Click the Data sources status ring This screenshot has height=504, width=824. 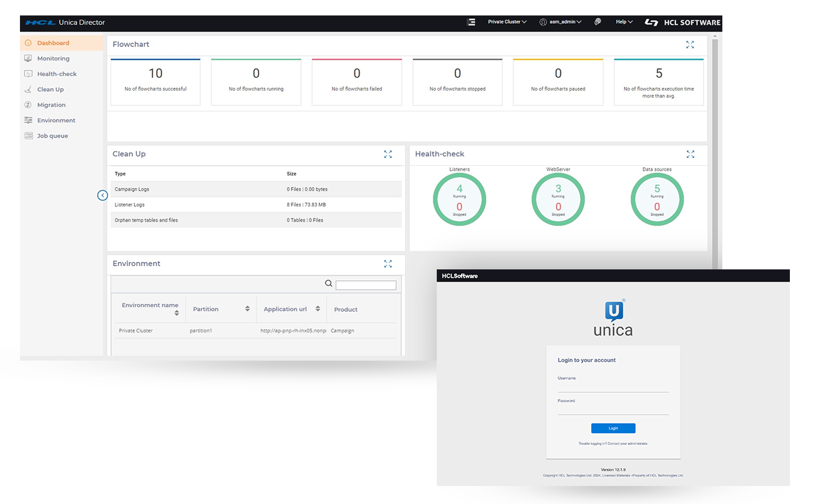click(657, 200)
